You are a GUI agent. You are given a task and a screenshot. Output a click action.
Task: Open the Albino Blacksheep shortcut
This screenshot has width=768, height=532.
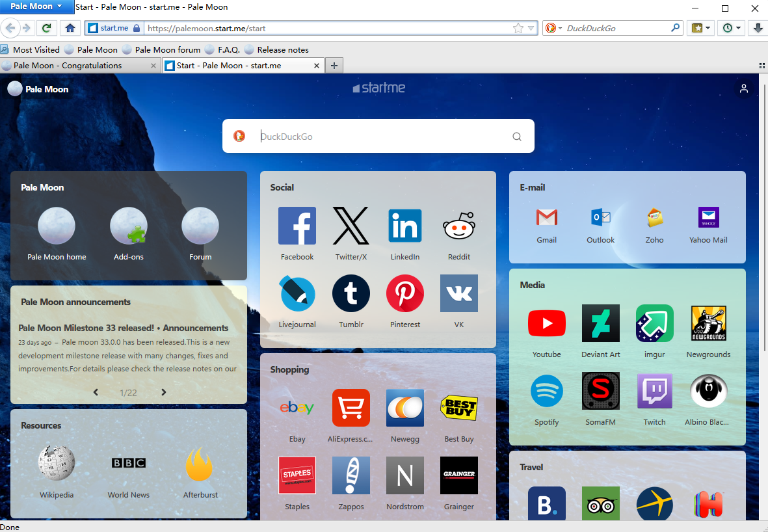pos(708,391)
